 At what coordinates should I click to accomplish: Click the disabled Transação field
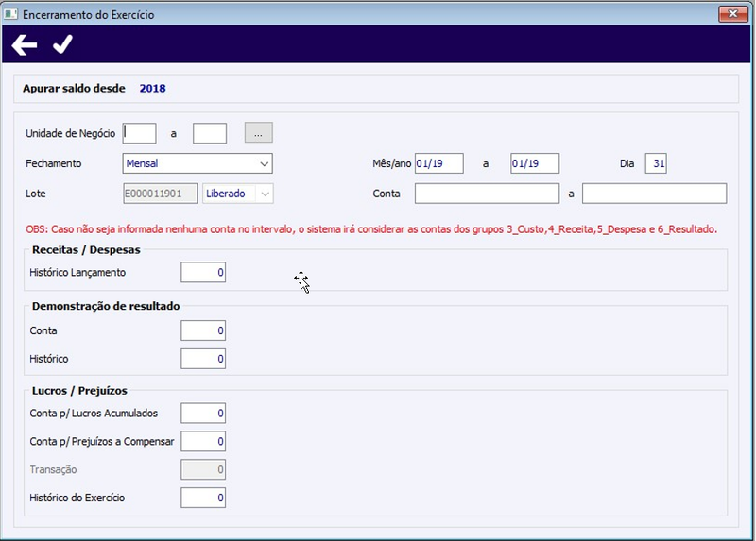coord(203,469)
